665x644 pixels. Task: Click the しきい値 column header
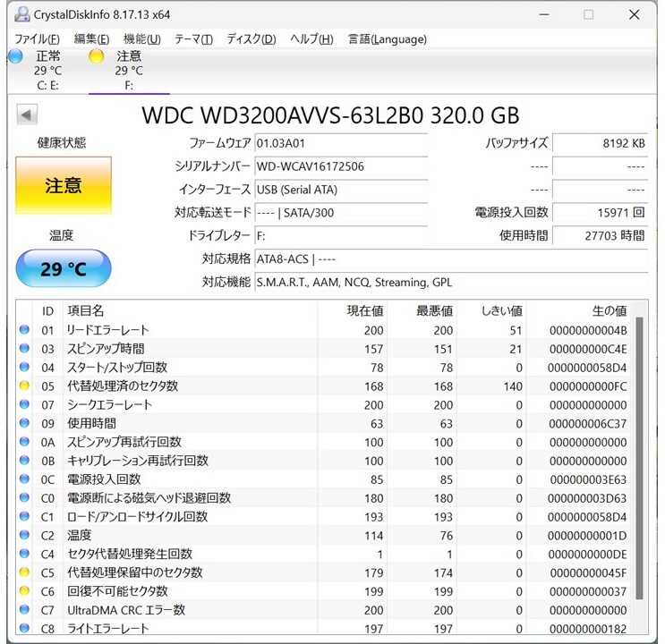491,310
